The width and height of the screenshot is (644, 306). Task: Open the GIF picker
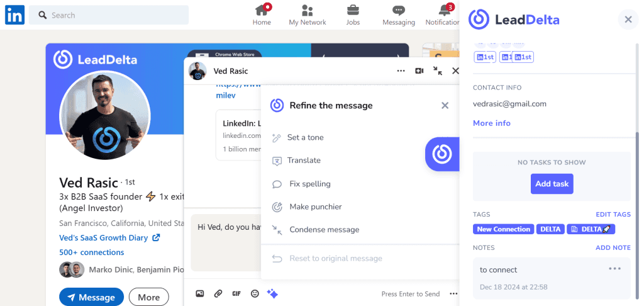click(236, 293)
